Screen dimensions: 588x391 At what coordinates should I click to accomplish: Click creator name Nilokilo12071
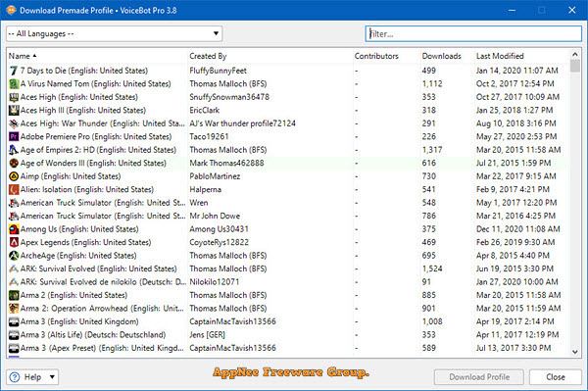pos(214,282)
